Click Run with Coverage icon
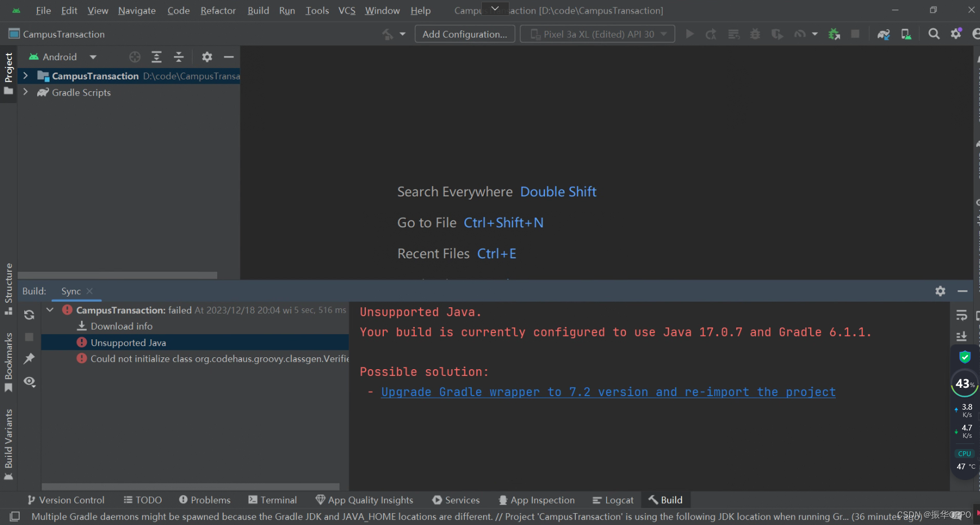980x525 pixels. 777,34
